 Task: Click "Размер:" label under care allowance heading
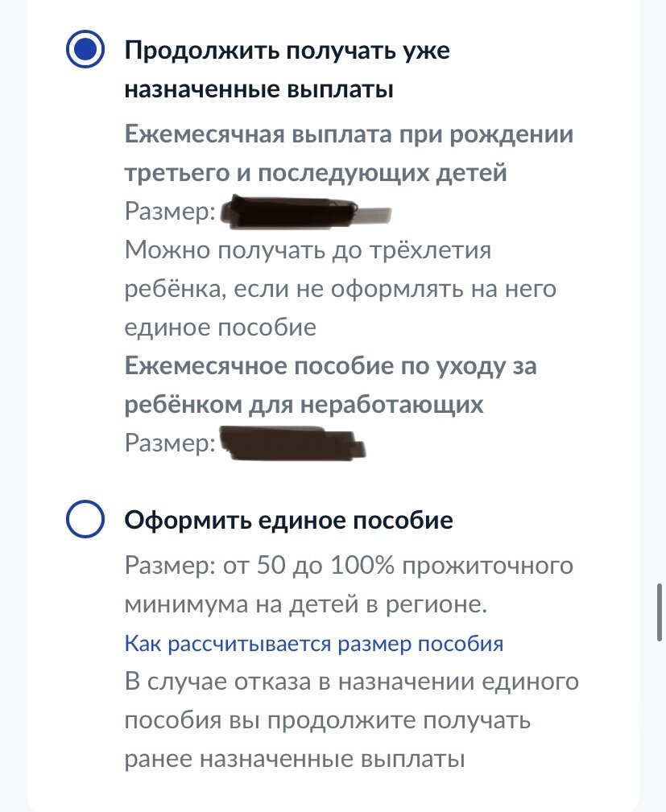tap(169, 443)
